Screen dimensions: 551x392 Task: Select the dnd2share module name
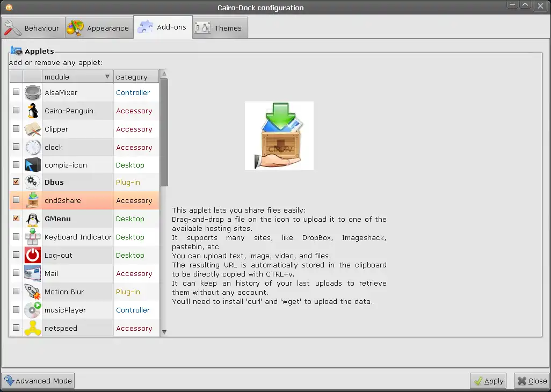pos(62,201)
